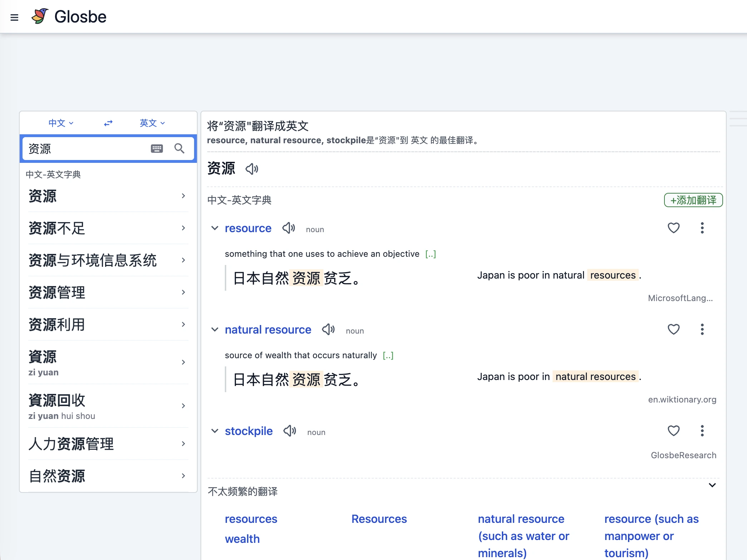747x560 pixels.
Task: Click the Glosbe hummingbird logo
Action: (x=40, y=16)
